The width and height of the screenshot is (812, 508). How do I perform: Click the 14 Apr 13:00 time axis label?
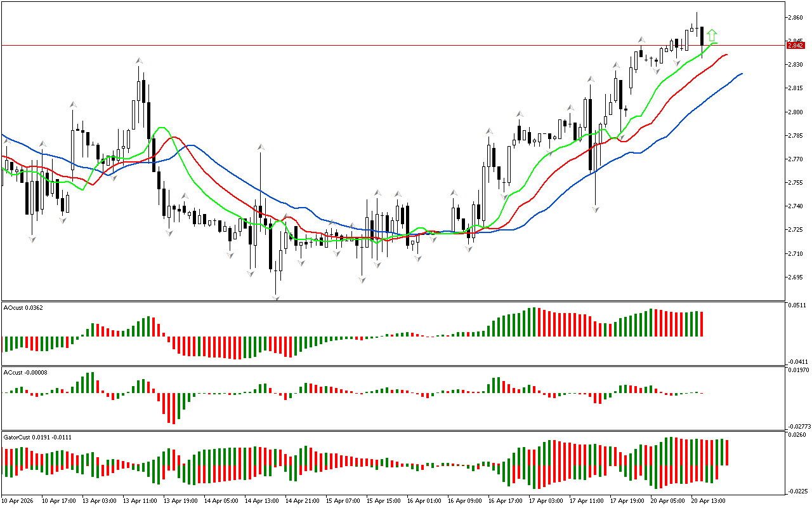(263, 500)
